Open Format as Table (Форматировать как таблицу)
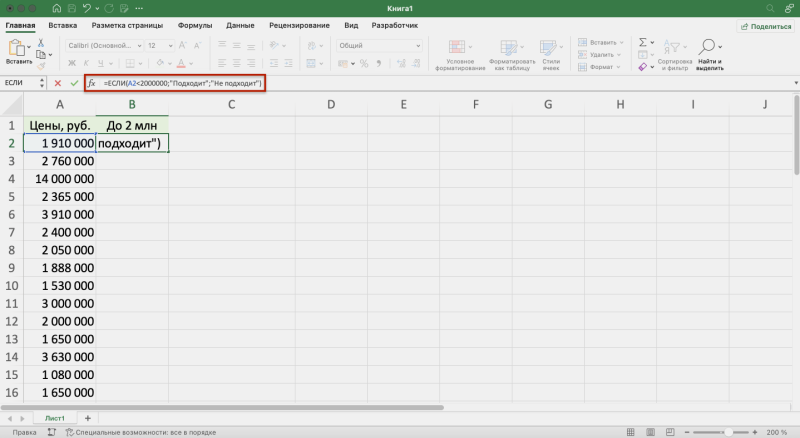 pos(512,55)
